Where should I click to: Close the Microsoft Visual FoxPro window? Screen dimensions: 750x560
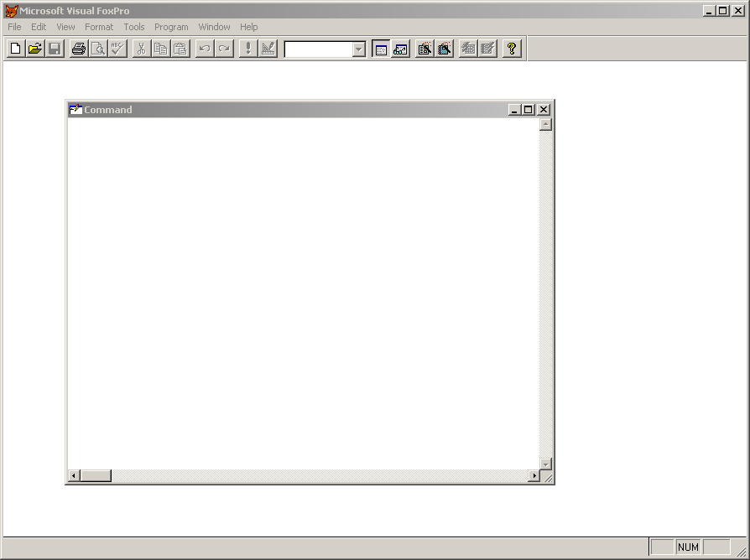[738, 11]
